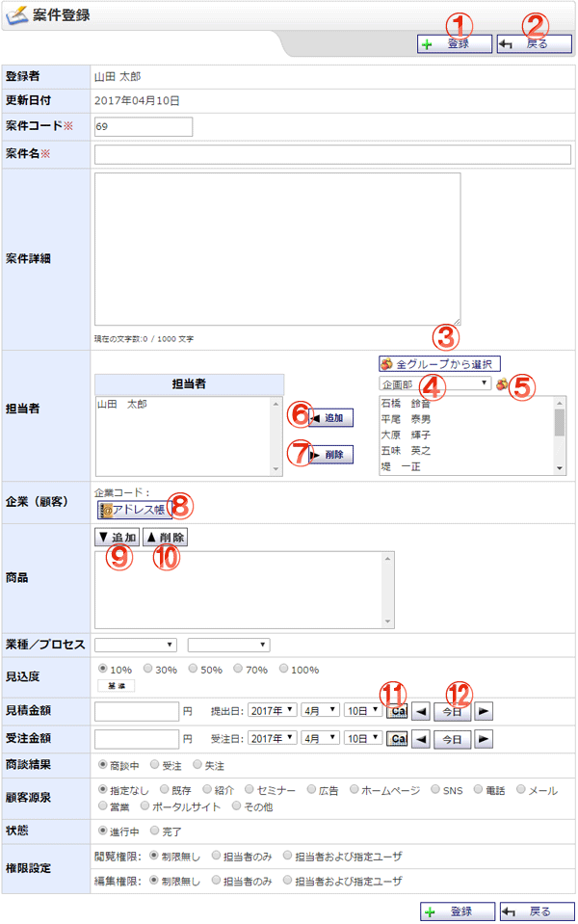Open the second プロセス dropdown
578x924 pixels.
[x=228, y=646]
